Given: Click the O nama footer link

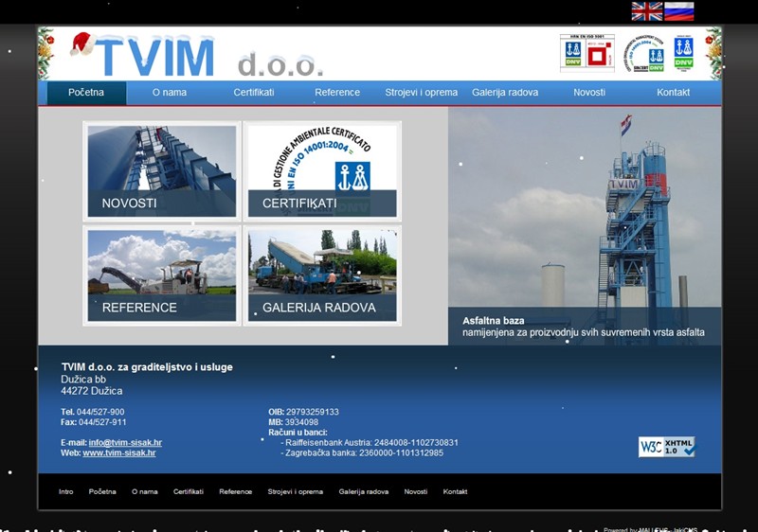Looking at the screenshot, I should click(145, 491).
